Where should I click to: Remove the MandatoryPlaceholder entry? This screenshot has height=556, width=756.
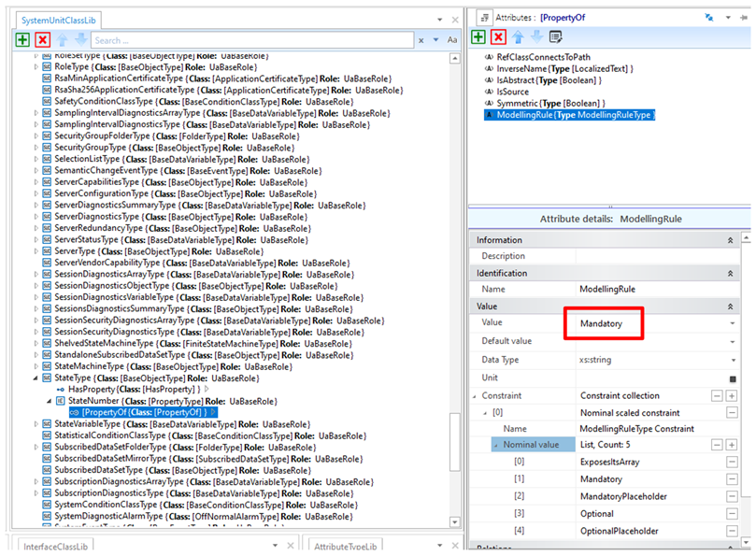[732, 496]
